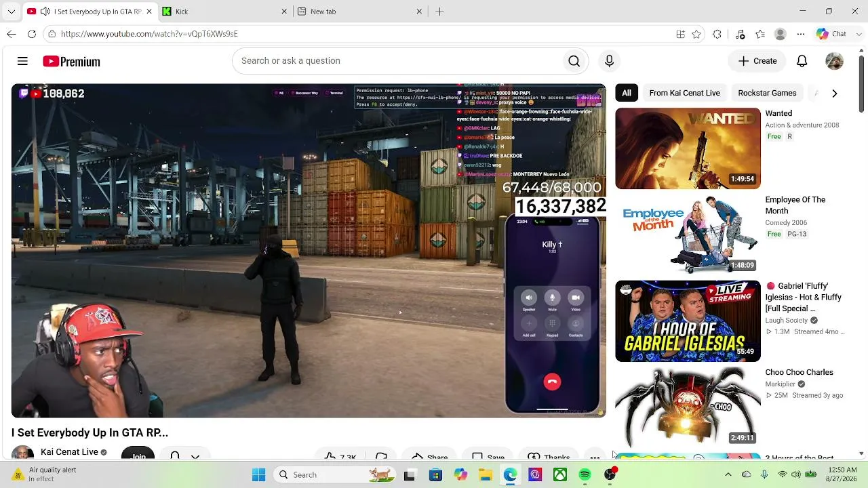Open browser Settings and more ellipsis
This screenshot has width=868, height=488.
point(801,34)
